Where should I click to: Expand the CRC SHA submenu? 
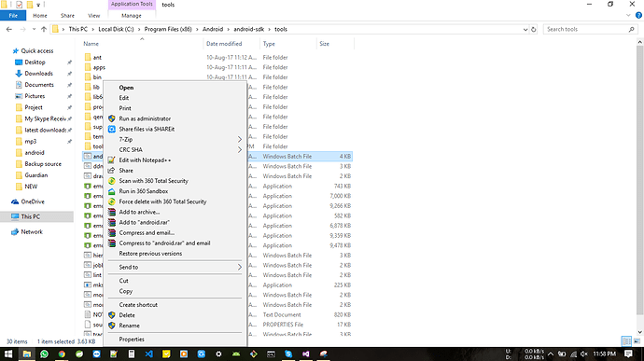point(175,150)
